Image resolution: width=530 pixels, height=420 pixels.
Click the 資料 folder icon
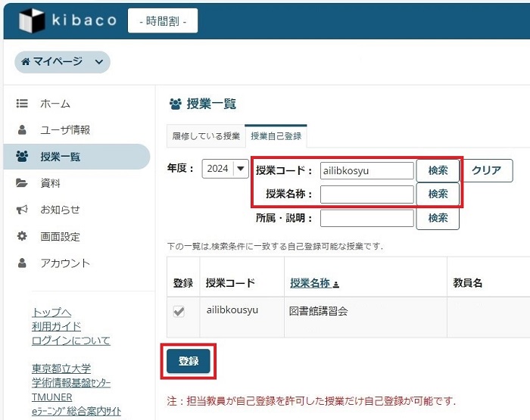coord(23,183)
